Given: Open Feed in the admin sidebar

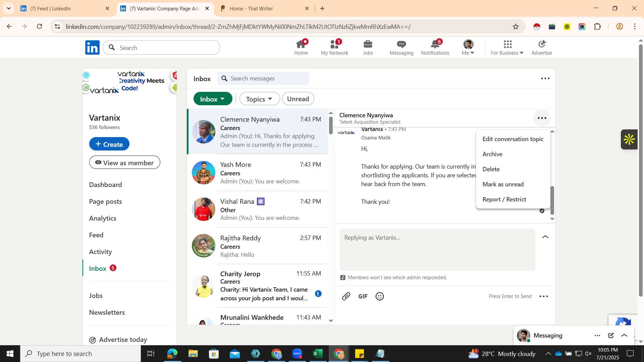Looking at the screenshot, I should click(x=96, y=235).
